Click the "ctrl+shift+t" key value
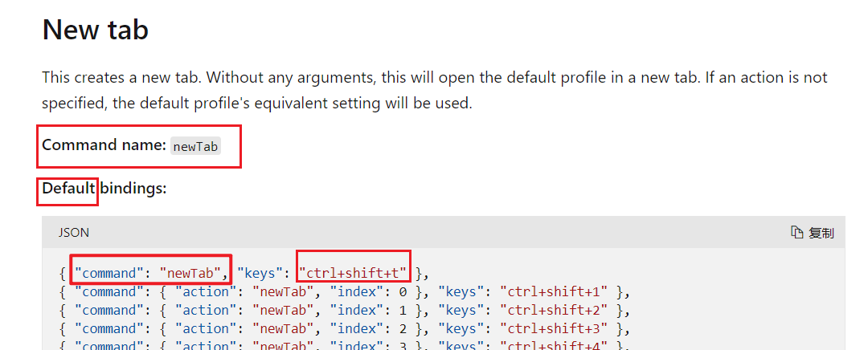This screenshot has height=350, width=868. pyautogui.click(x=354, y=273)
